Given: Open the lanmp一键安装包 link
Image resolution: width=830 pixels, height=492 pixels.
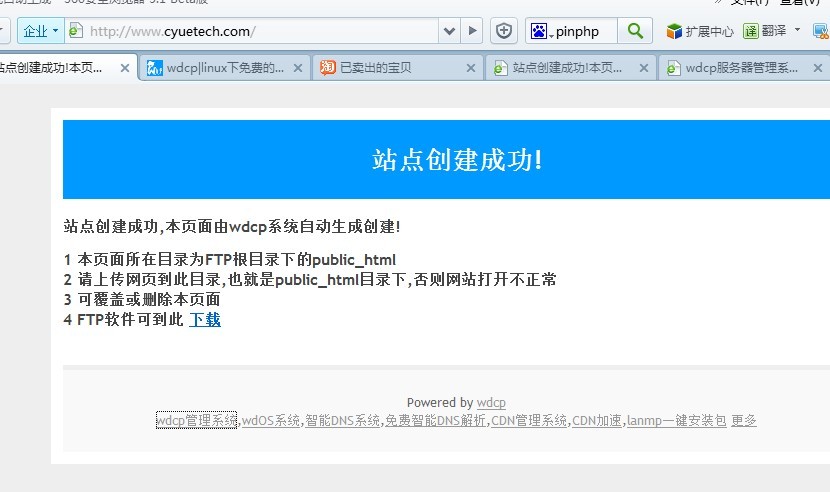Looking at the screenshot, I should [676, 421].
